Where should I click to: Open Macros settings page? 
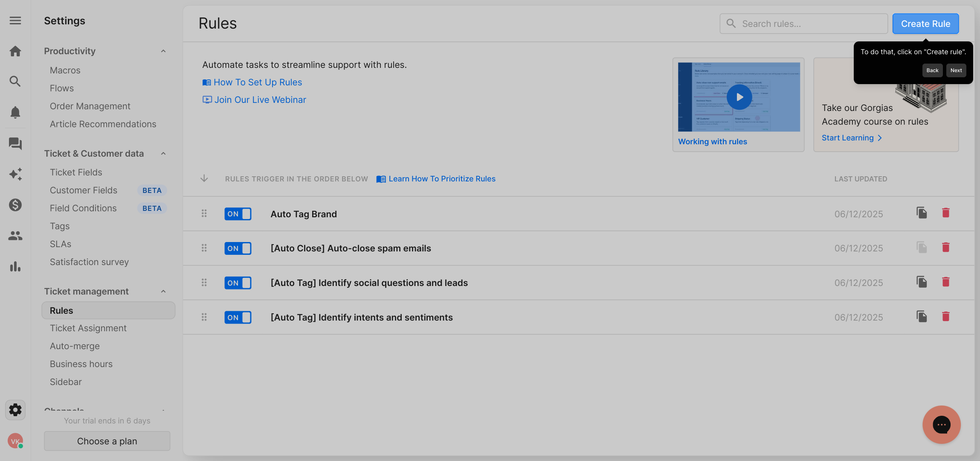[x=65, y=70]
